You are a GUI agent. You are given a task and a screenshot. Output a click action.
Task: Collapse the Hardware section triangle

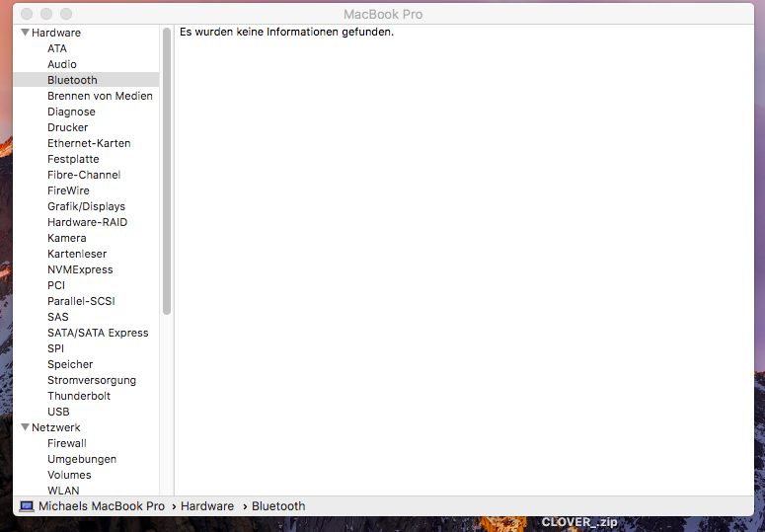26,33
